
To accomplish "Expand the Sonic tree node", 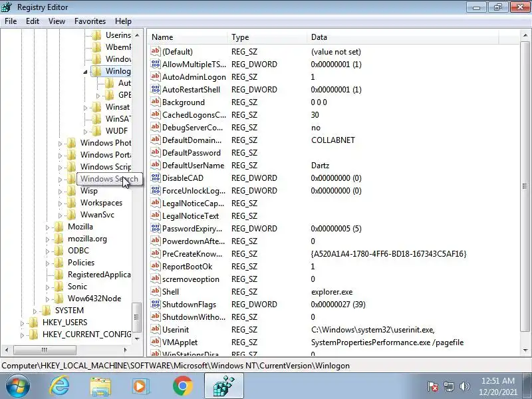I will coord(47,287).
